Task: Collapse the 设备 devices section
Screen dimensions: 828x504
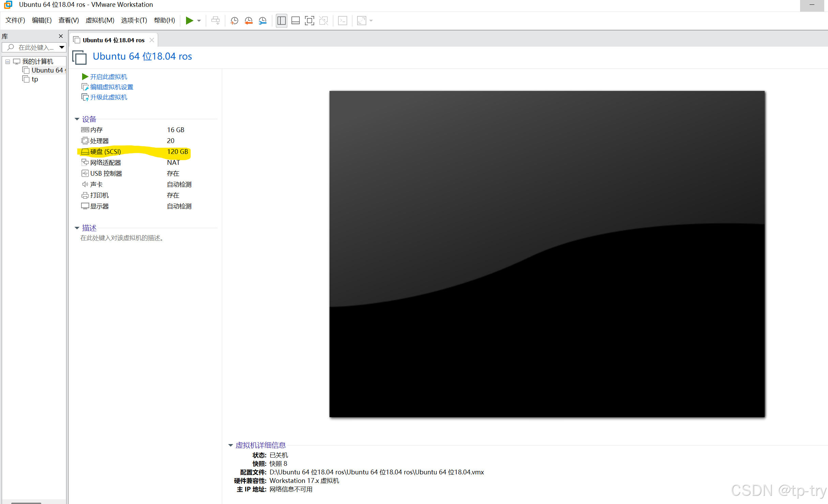Action: pos(77,119)
